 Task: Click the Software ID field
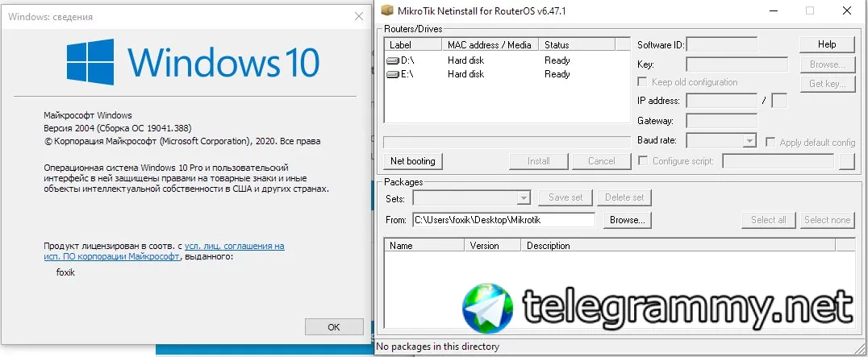pyautogui.click(x=721, y=45)
